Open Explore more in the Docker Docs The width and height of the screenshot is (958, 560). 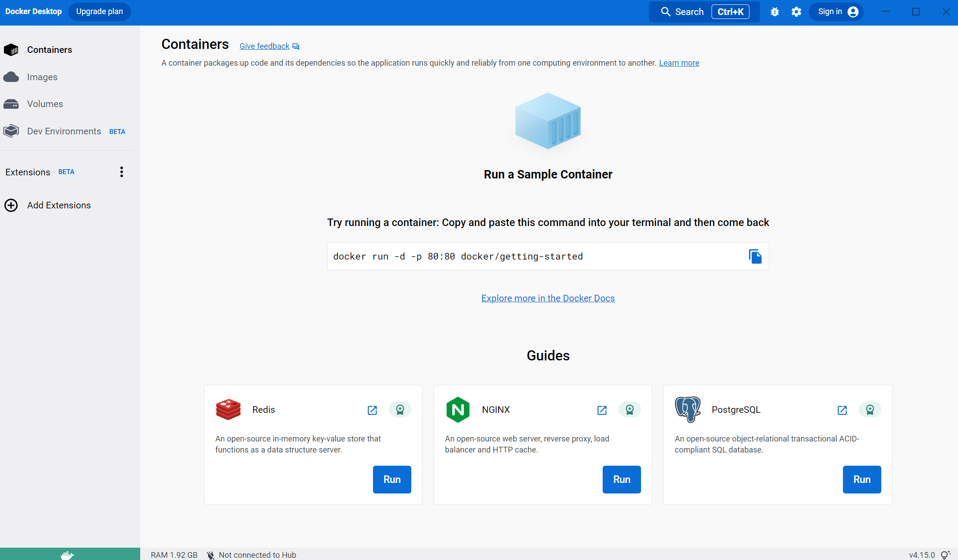click(548, 298)
